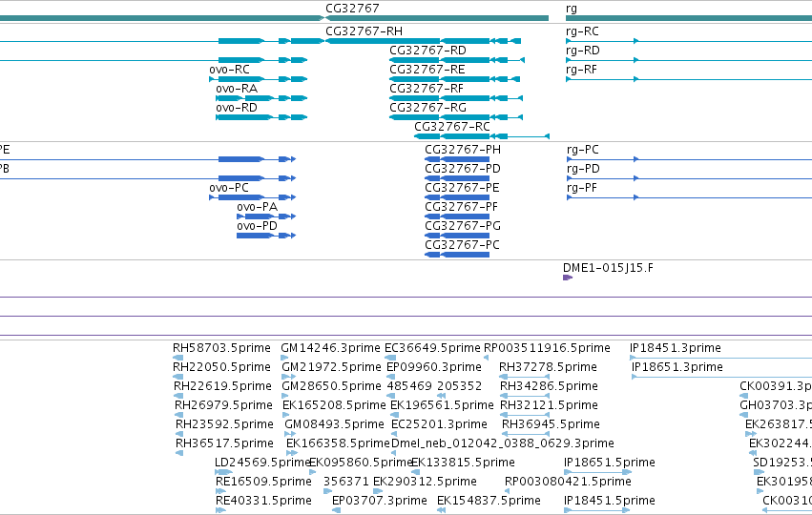Select the rg-PF protein label

[582, 189]
